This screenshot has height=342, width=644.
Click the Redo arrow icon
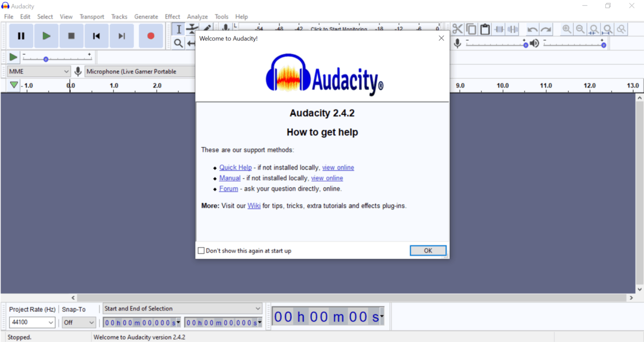pyautogui.click(x=546, y=30)
